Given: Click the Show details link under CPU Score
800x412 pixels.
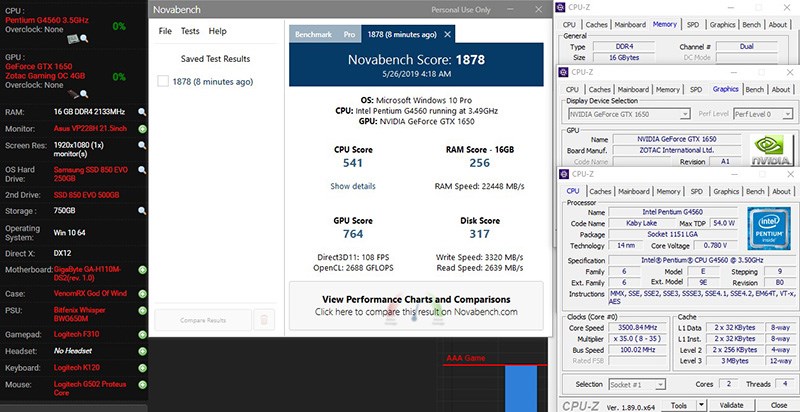Looking at the screenshot, I should pos(353,186).
